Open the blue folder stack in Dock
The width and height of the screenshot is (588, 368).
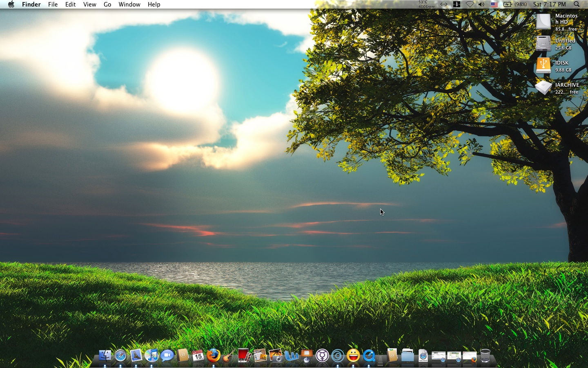pos(408,355)
